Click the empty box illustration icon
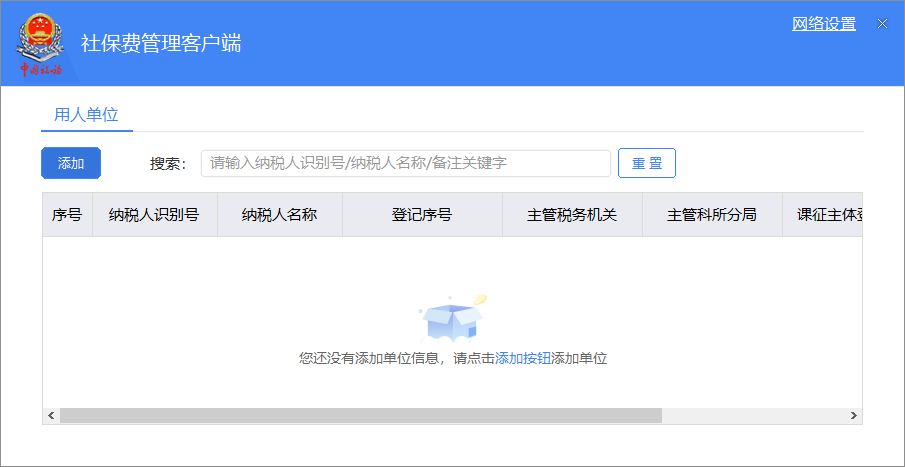The width and height of the screenshot is (905, 467). pos(451,318)
